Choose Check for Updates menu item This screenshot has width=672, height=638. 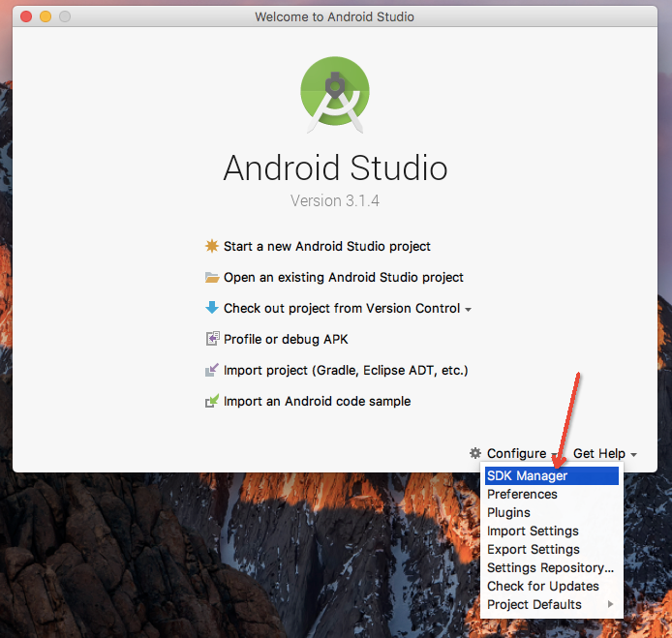click(x=552, y=586)
